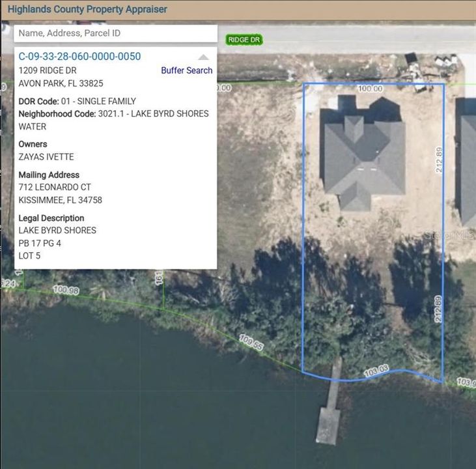Click the owner name ZAYAS IVETTE

[x=46, y=157]
